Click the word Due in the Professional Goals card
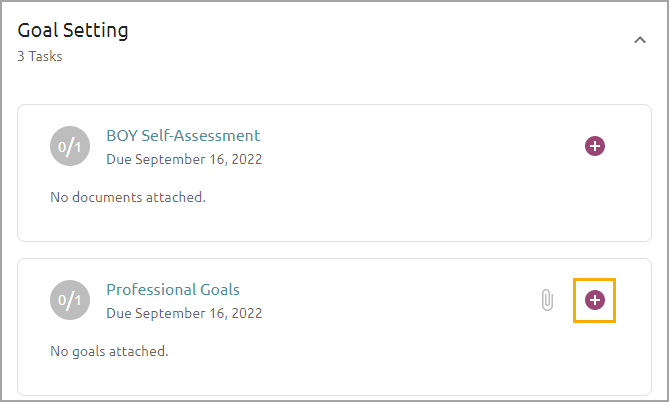Screen dimensions: 669x402 [x=119, y=313]
